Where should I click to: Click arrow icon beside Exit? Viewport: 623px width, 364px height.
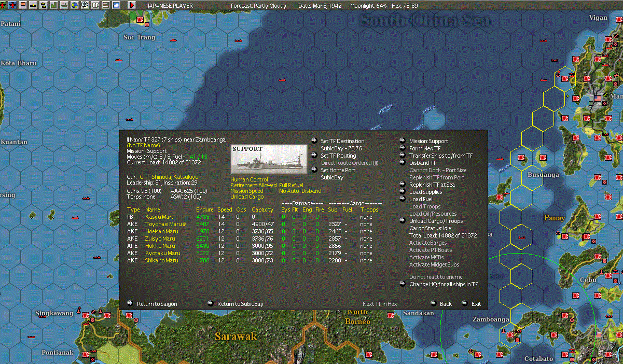[x=465, y=303]
